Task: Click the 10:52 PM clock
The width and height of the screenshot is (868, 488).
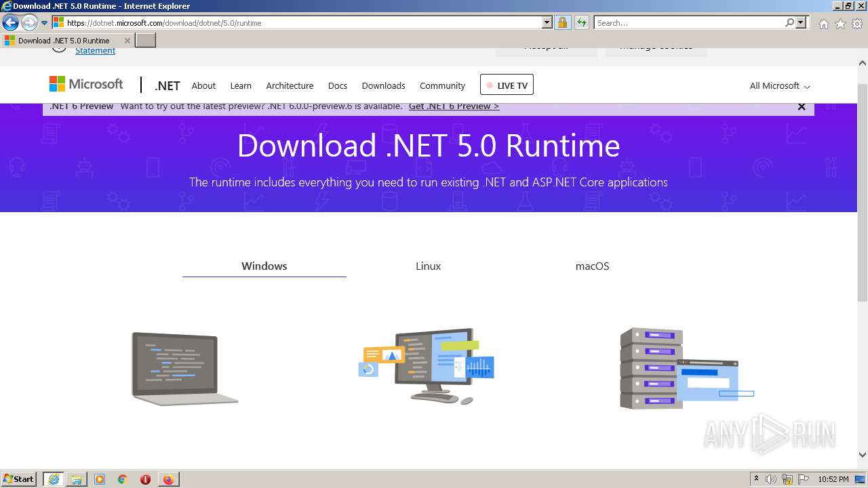Action: point(833,479)
